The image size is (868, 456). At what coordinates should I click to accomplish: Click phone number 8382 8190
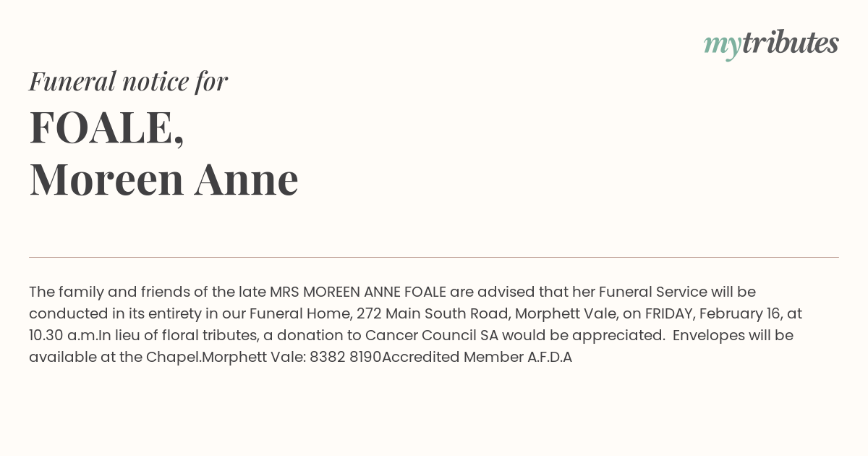tap(345, 357)
